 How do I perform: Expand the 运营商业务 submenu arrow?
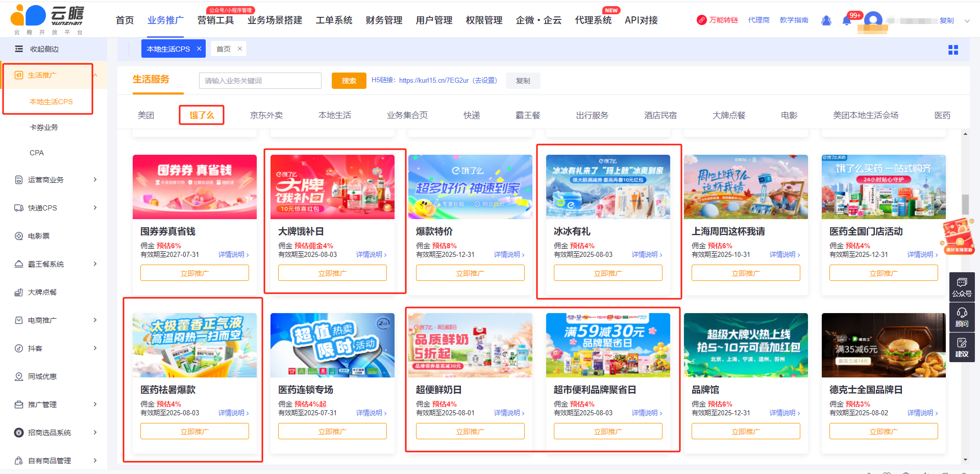[95, 180]
